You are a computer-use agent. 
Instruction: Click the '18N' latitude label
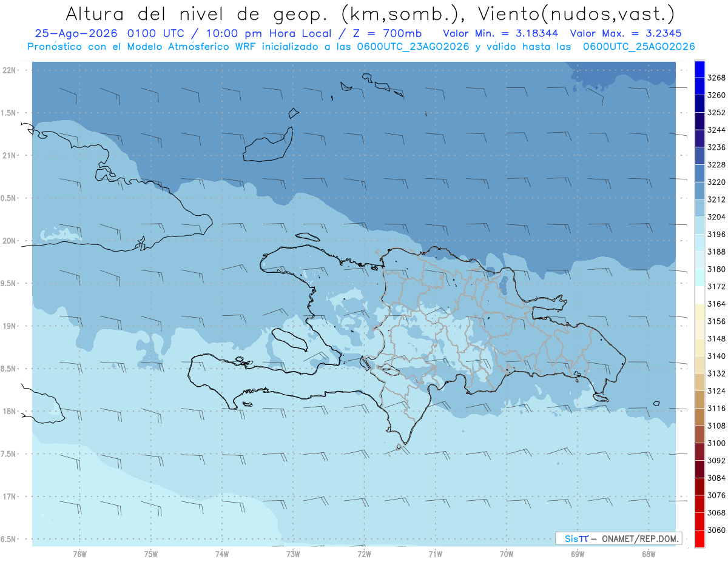click(x=10, y=411)
